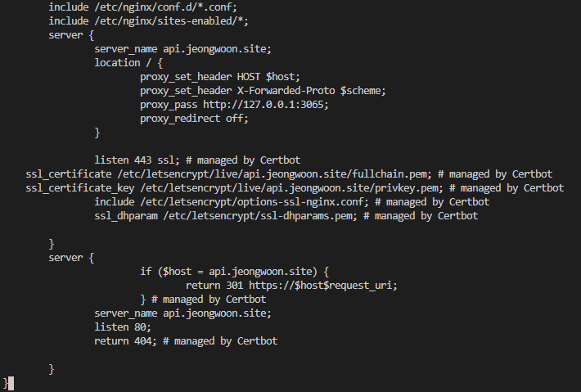Click the proxy_pass http://127.0.0.1:3065 URL
581x392 pixels.
(266, 105)
